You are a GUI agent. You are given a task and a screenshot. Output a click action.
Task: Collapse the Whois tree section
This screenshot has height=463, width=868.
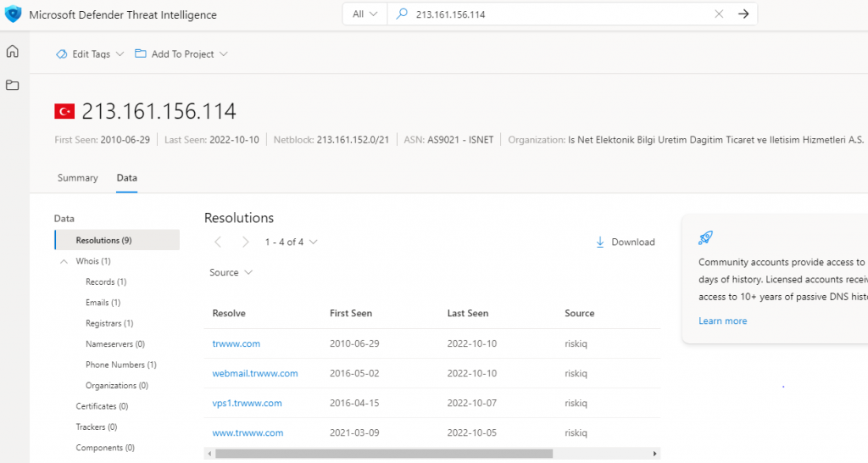(x=64, y=261)
